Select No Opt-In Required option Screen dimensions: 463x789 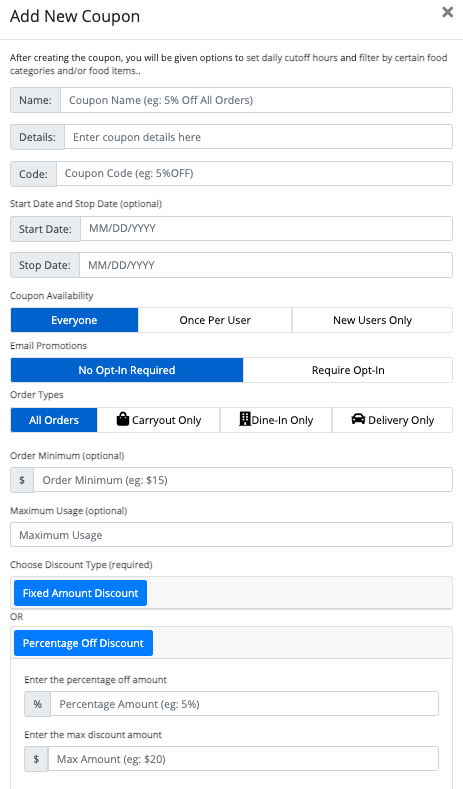[127, 370]
